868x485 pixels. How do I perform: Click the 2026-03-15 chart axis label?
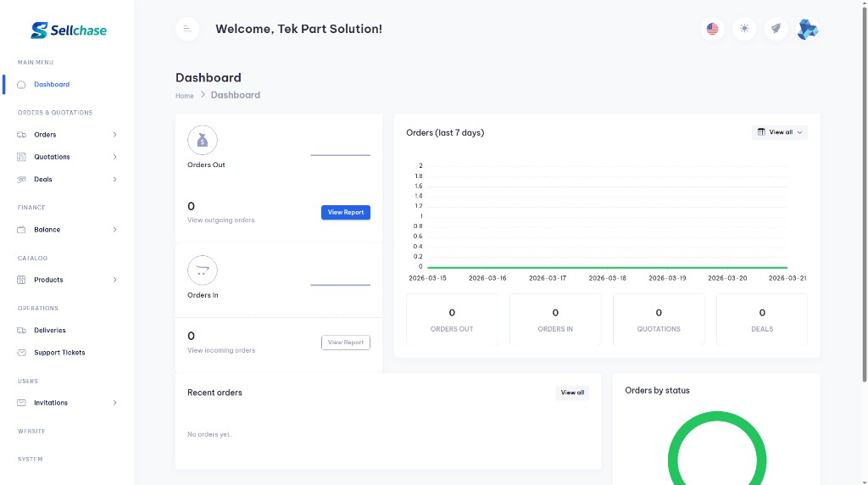[427, 278]
